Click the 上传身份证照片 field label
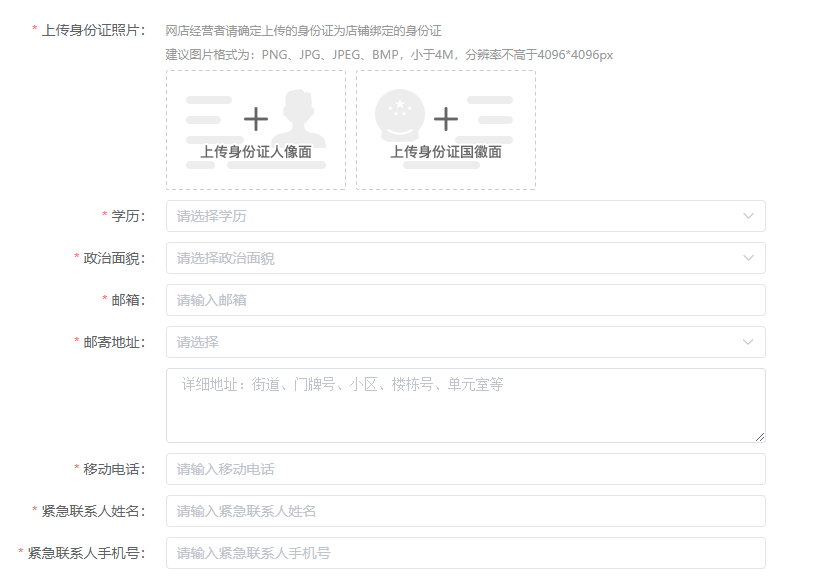Screen dimensions: 823x588 [93, 30]
